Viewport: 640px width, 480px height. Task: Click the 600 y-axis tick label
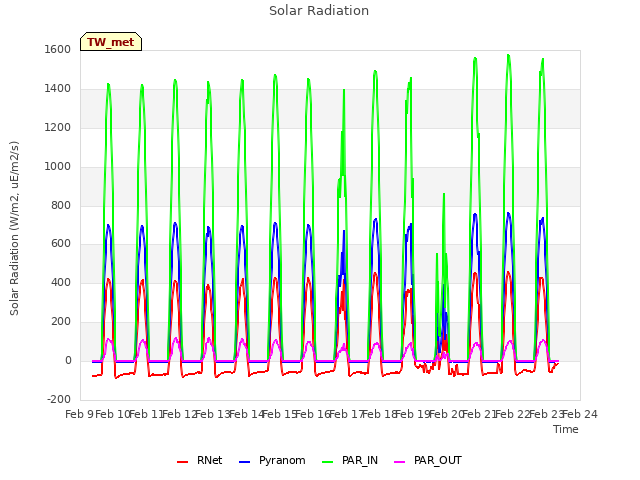(x=61, y=244)
